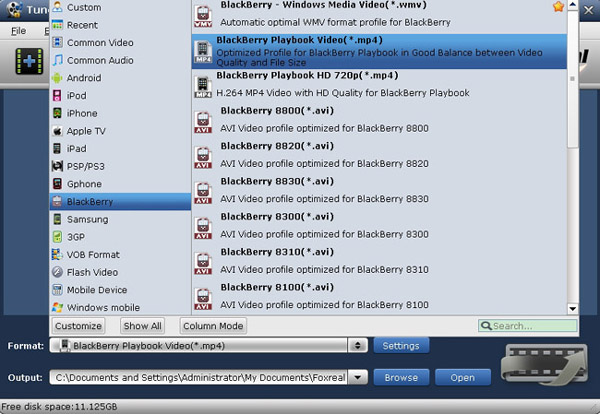Click the MP4 icon of BlackBerry Playbook HD 720p

(x=203, y=87)
